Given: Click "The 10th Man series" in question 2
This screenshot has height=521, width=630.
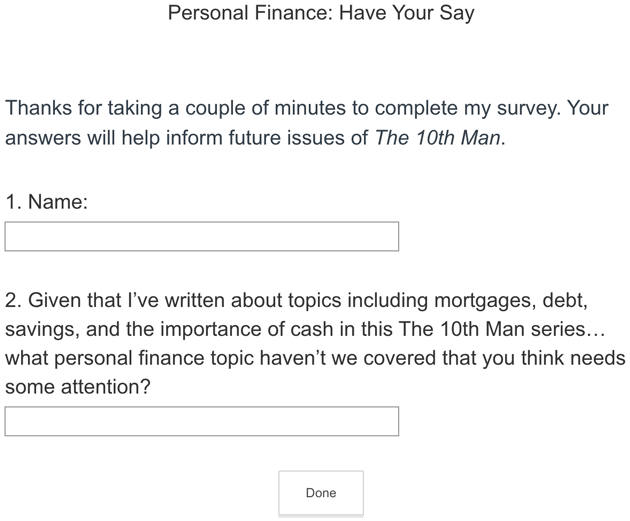Looking at the screenshot, I should click(492, 329).
